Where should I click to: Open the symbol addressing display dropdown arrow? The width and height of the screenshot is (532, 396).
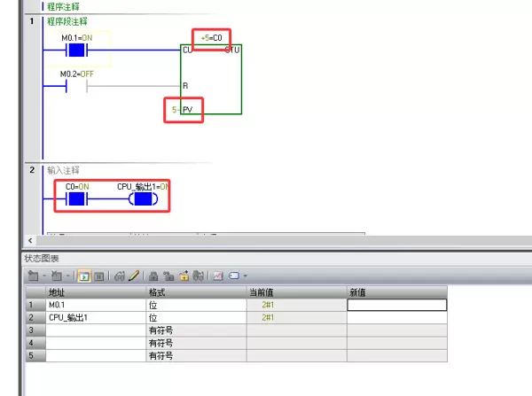[246, 276]
